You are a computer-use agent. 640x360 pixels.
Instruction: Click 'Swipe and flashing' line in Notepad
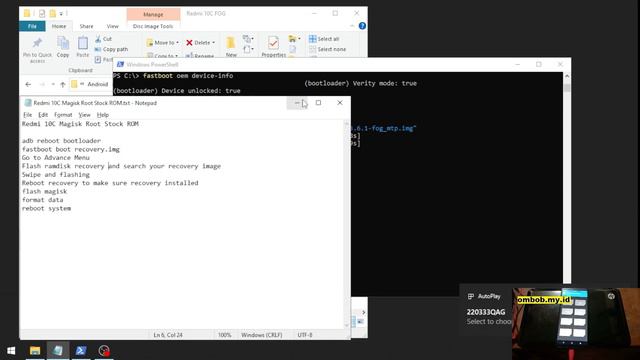pos(56,175)
